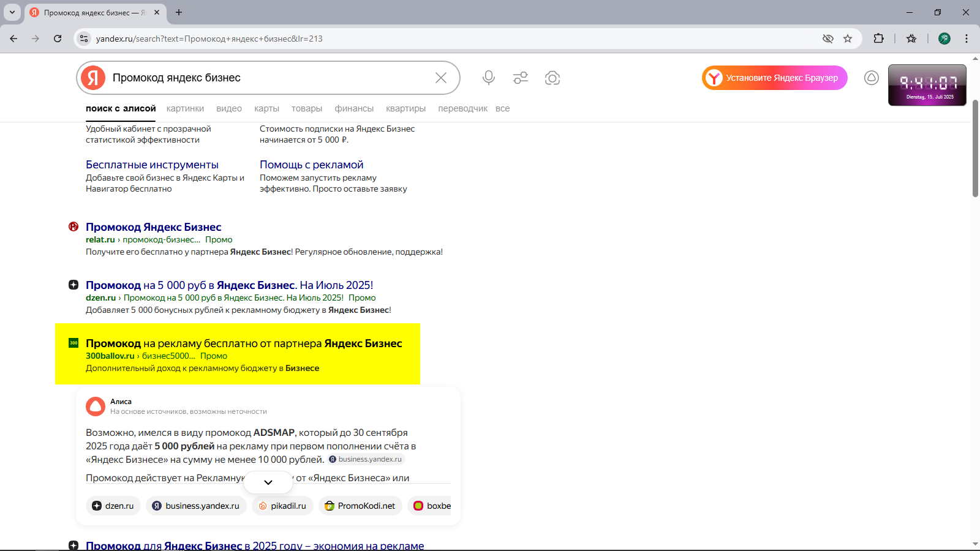Click the dzen.ru favicon beside 5 000 руб result
980x551 pixels.
coord(73,285)
